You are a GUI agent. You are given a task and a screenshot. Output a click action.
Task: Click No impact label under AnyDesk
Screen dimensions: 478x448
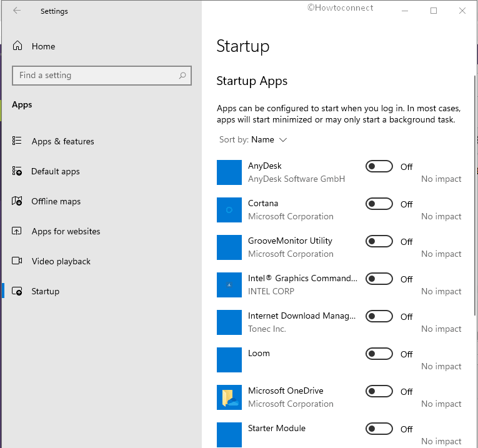click(441, 179)
